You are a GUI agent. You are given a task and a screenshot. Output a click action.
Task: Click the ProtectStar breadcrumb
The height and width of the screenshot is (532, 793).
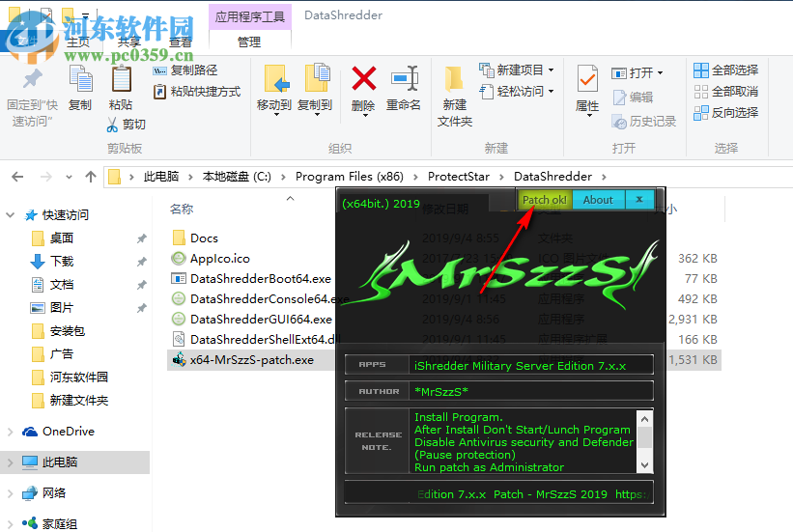[x=459, y=177]
